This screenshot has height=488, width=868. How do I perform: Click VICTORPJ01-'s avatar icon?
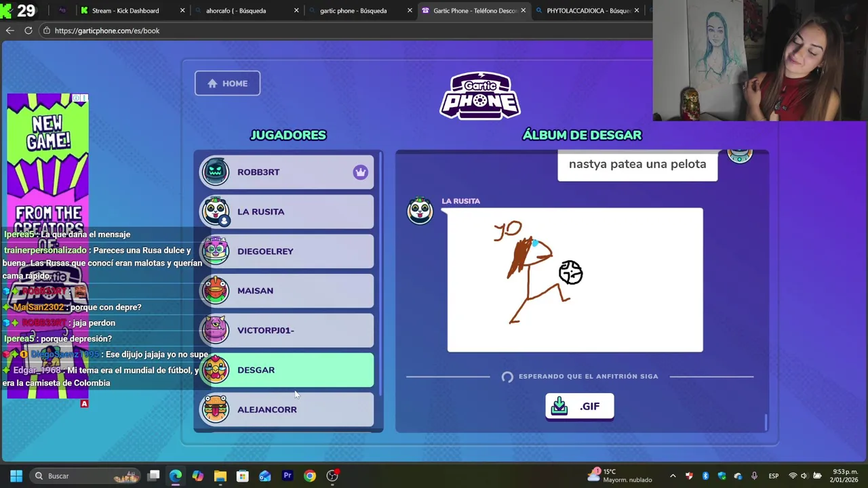pos(216,330)
